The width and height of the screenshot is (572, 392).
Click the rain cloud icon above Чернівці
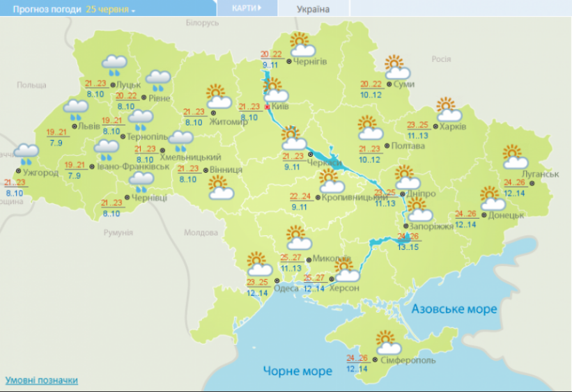click(141, 182)
